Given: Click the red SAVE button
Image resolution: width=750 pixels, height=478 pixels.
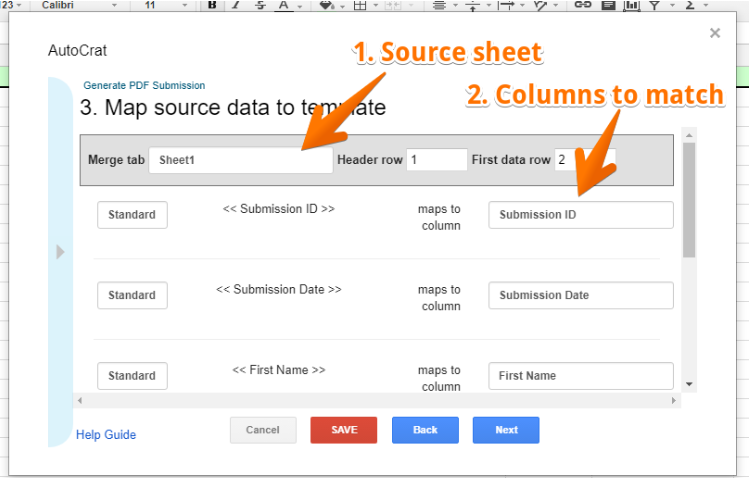Looking at the screenshot, I should coord(344,430).
